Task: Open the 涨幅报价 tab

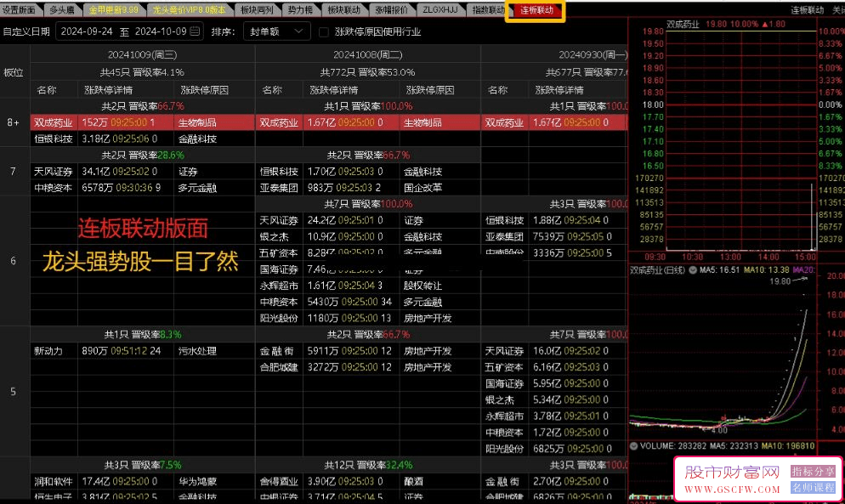Action: point(391,9)
